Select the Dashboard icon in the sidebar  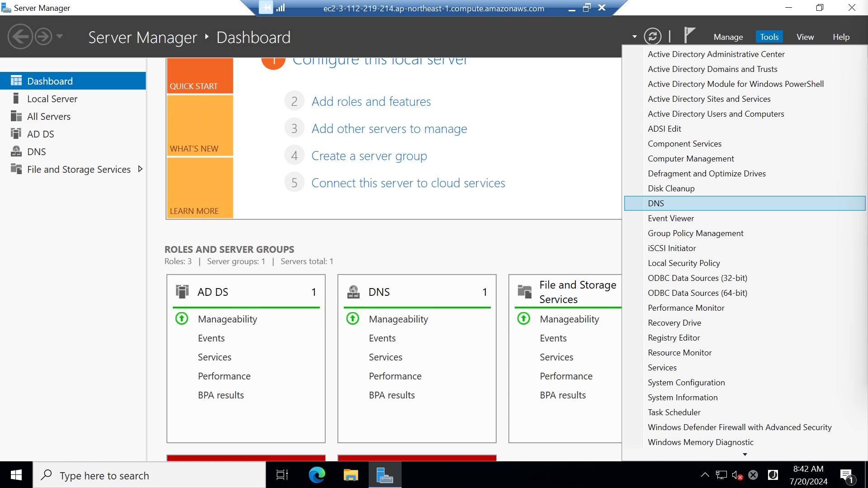tap(16, 81)
